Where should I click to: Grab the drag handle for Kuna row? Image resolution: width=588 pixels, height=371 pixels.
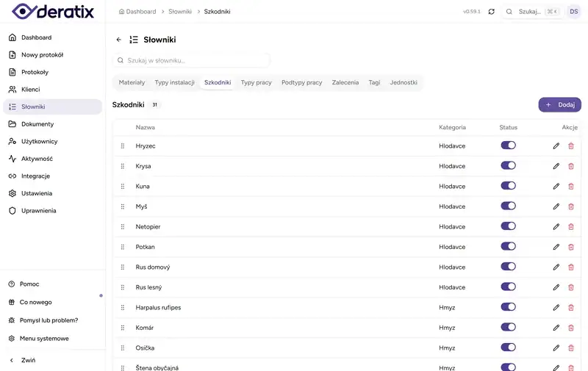[123, 187]
